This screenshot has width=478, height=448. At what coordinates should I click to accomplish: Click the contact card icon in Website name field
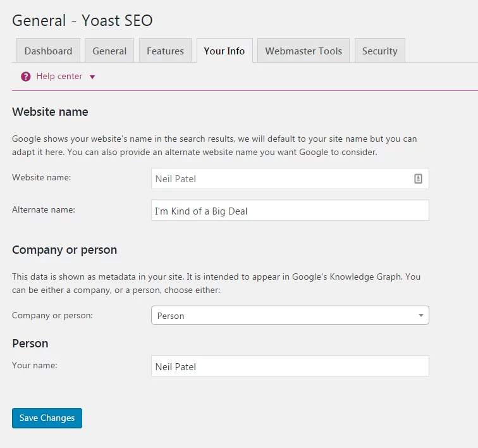pyautogui.click(x=418, y=178)
